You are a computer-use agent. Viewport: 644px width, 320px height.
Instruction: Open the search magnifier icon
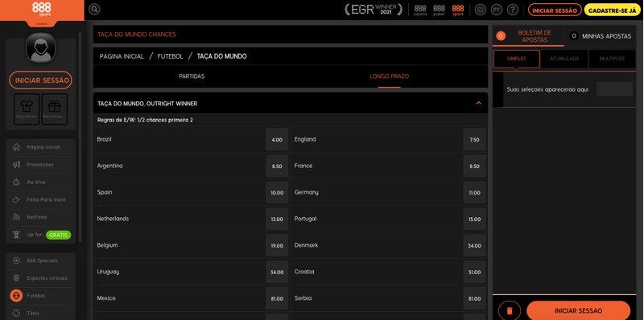(x=94, y=10)
